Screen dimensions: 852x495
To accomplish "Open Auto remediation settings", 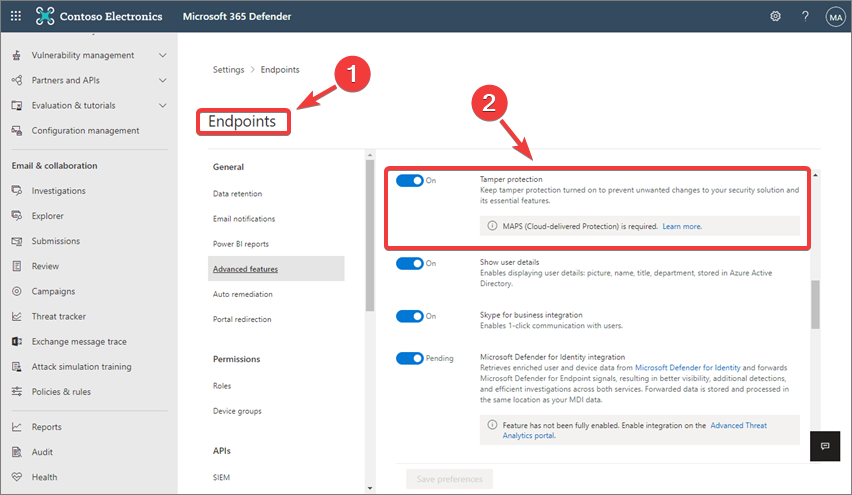I will pos(243,294).
